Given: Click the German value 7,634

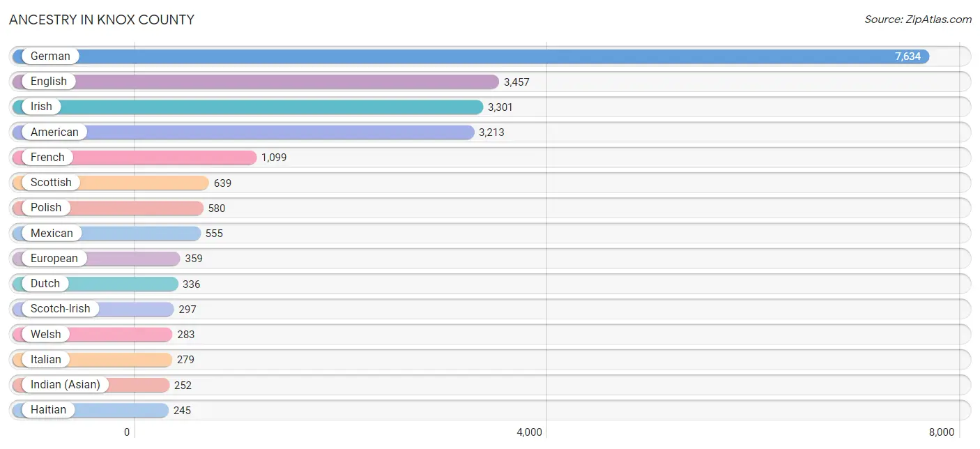Looking at the screenshot, I should pyautogui.click(x=908, y=56).
